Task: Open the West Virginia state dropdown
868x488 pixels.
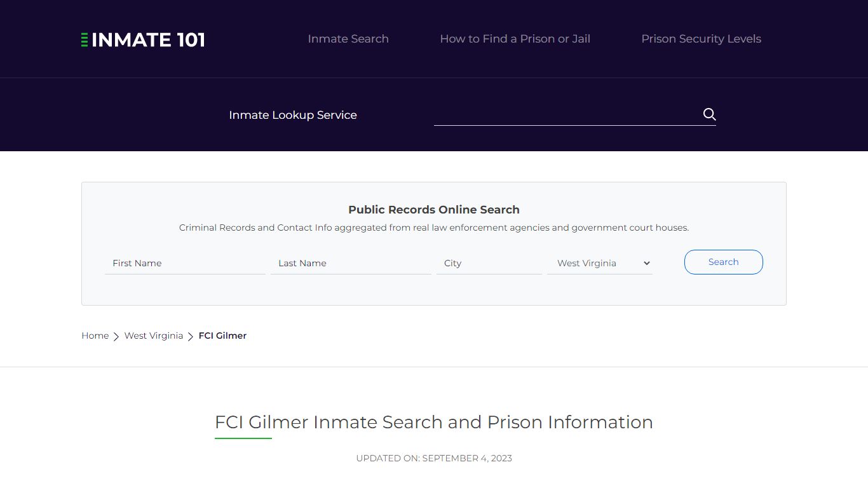Action: (x=600, y=263)
